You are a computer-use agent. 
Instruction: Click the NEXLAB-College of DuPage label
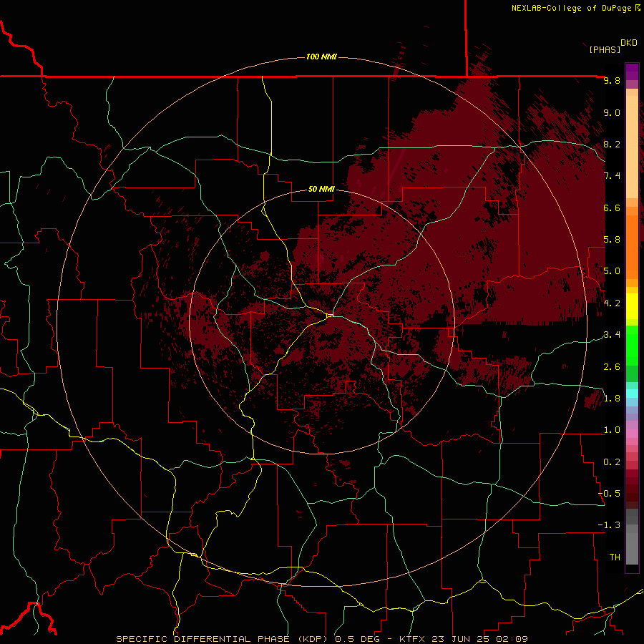tap(571, 8)
